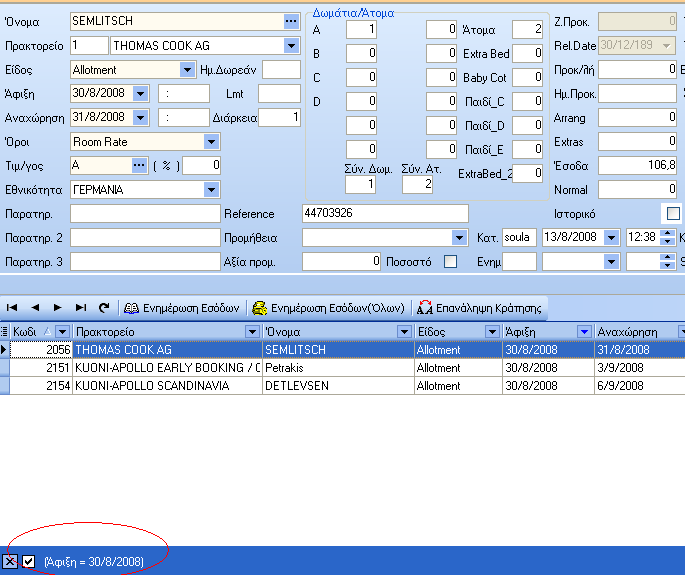Toggle the active filter checkbox in status bar

click(x=29, y=561)
